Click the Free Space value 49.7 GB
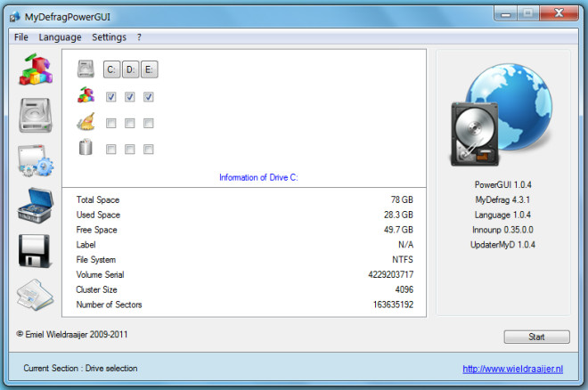Viewport: 588px width, 390px height. click(398, 230)
